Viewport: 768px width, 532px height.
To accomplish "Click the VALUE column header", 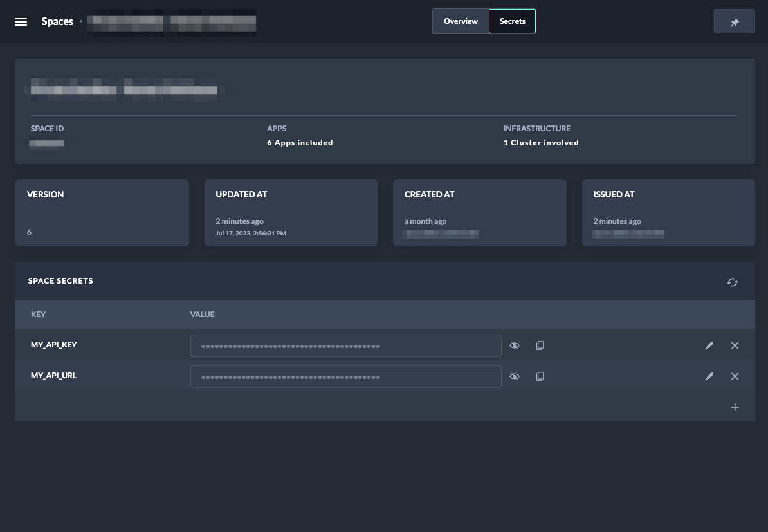I will click(202, 315).
